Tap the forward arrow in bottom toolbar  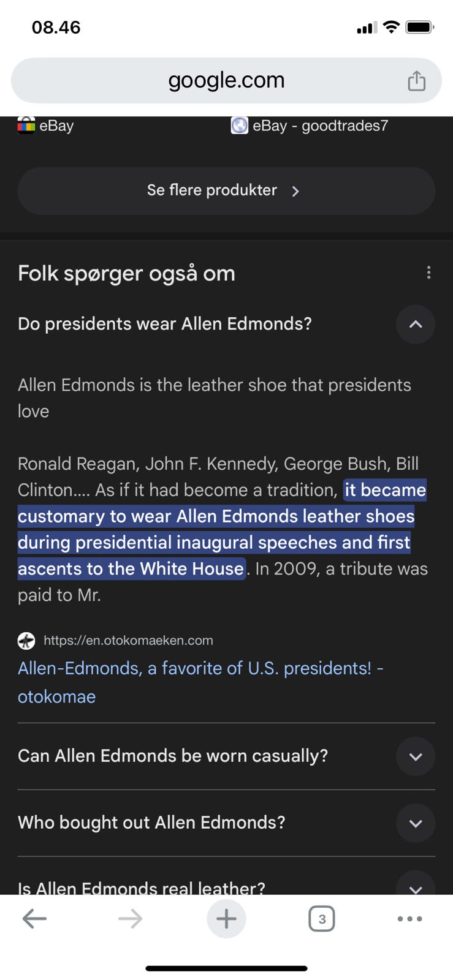(x=130, y=918)
